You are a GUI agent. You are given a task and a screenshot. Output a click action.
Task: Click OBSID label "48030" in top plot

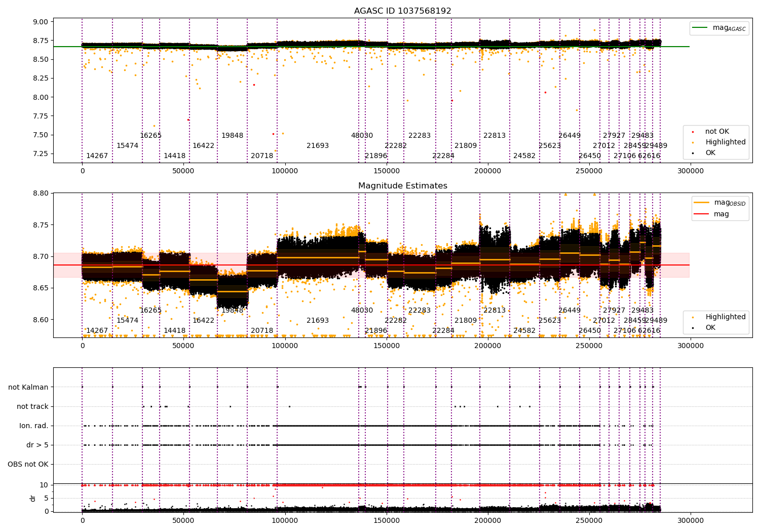362,136
